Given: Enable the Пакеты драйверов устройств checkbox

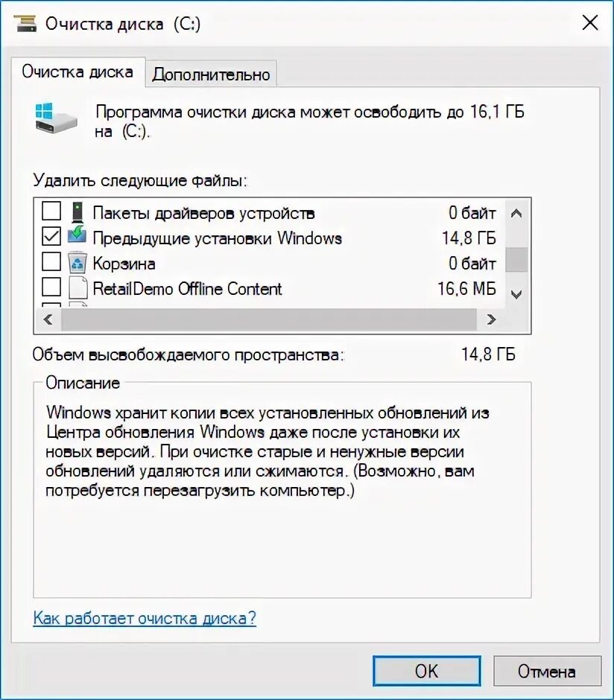Looking at the screenshot, I should 51,211.
